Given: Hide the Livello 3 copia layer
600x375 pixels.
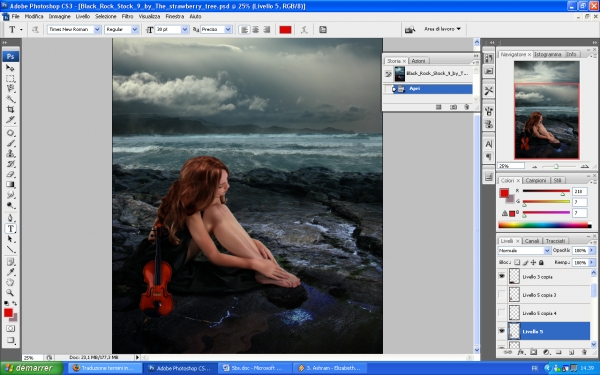Looking at the screenshot, I should coord(502,276).
